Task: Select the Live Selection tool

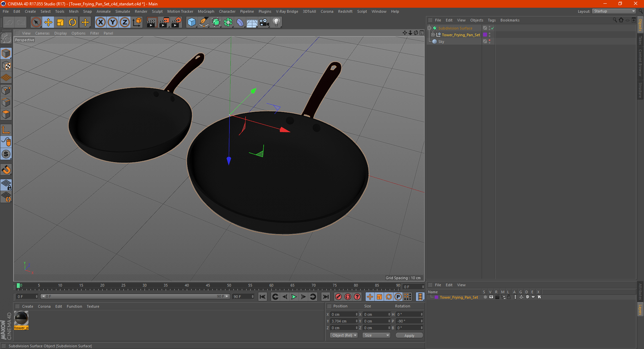Action: (36, 22)
